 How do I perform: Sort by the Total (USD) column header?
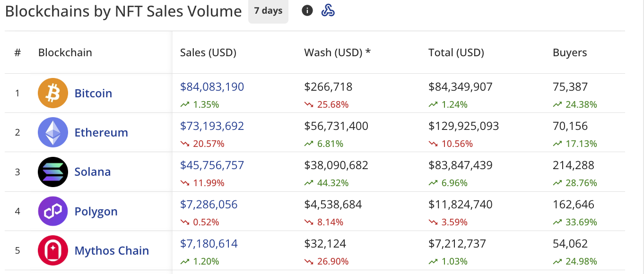click(456, 52)
